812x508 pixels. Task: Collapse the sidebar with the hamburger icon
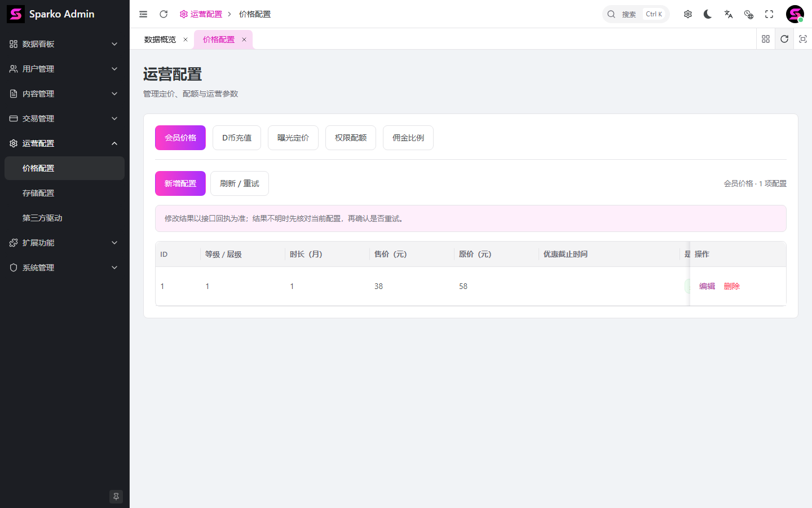[x=143, y=14]
